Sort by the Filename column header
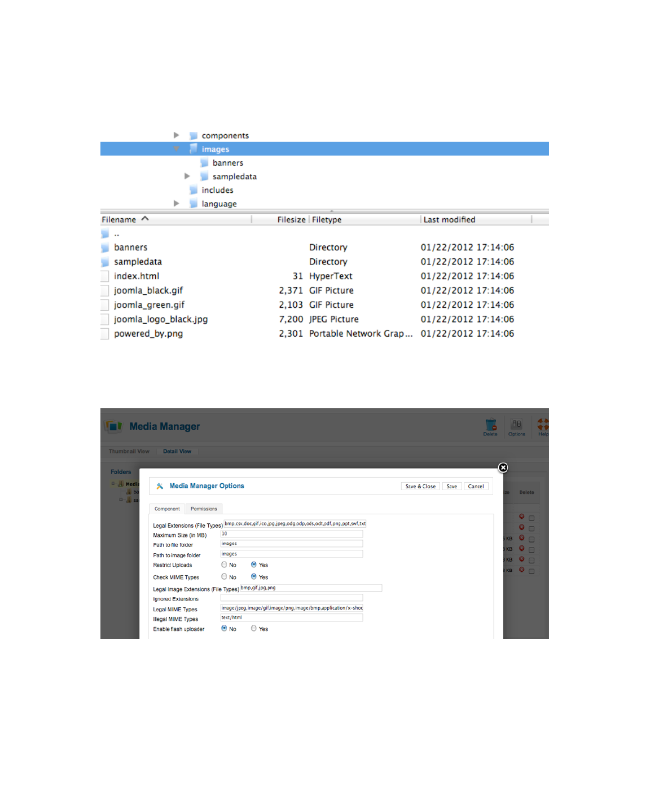 pyautogui.click(x=175, y=219)
